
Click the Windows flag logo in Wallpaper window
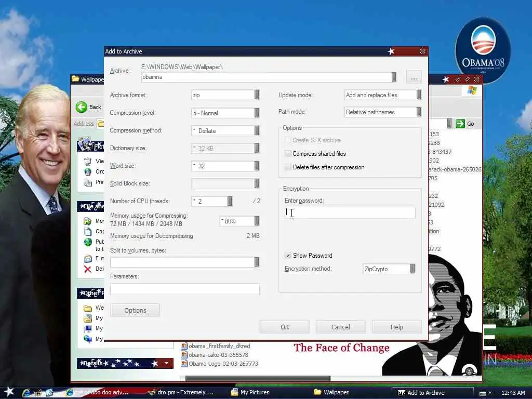pyautogui.click(x=472, y=90)
